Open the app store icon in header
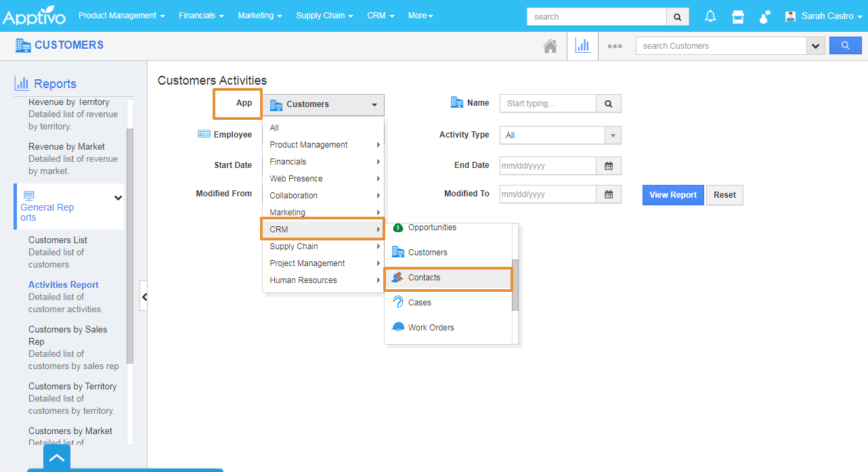 click(738, 16)
